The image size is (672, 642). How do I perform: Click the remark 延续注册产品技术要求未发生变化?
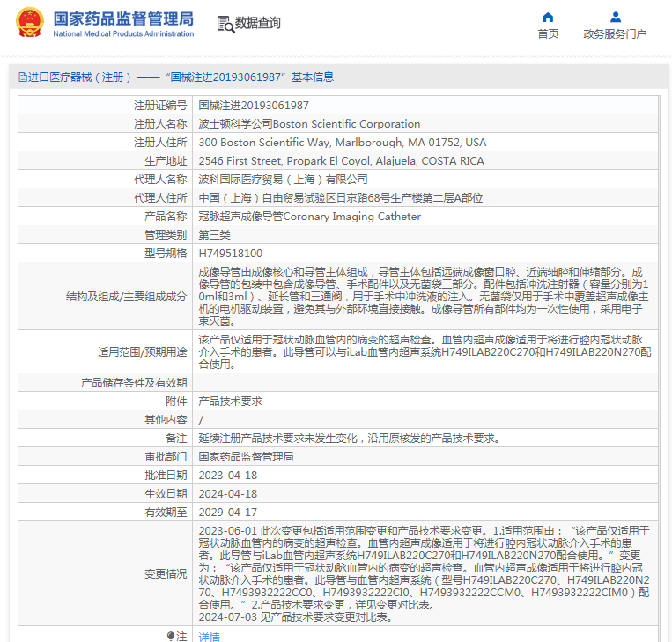coord(350,438)
